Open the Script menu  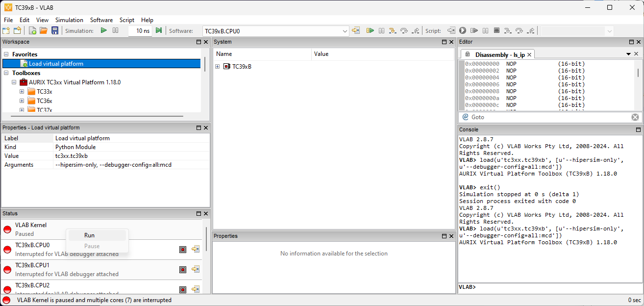[x=127, y=20]
